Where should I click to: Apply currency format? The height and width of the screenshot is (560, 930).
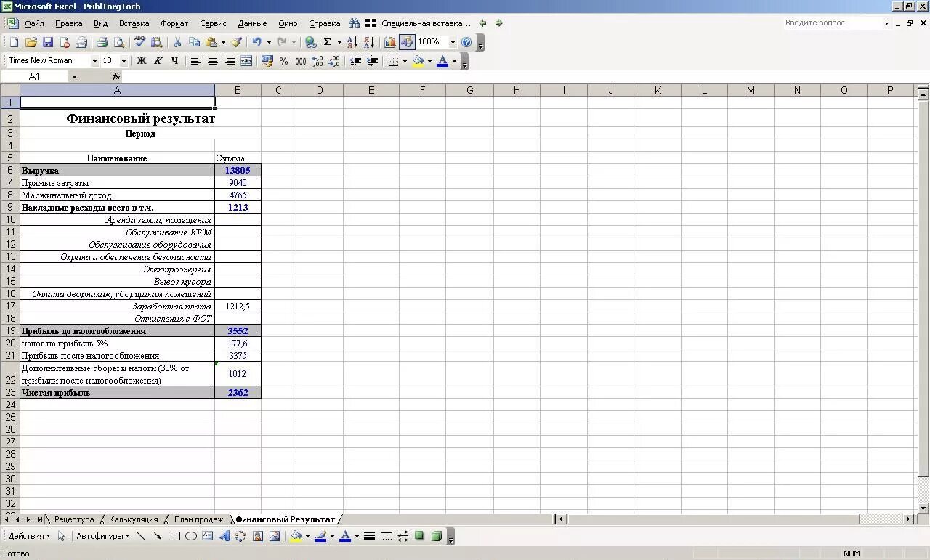267,61
